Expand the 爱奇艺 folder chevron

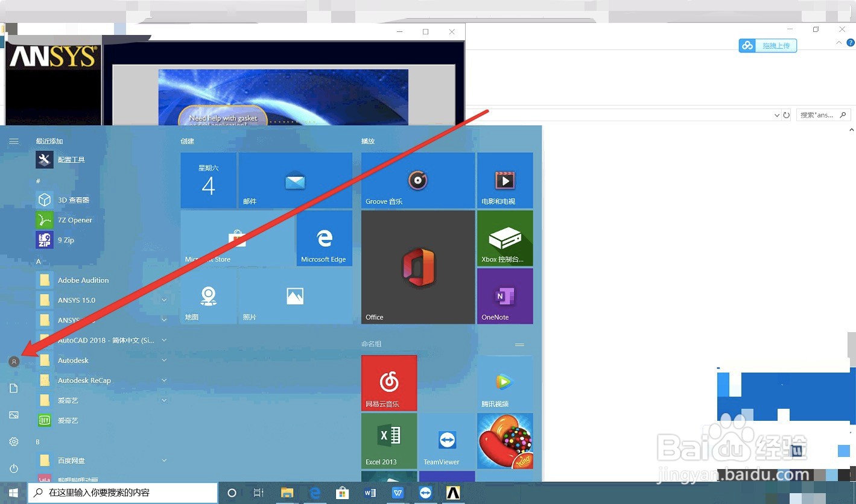pyautogui.click(x=164, y=400)
